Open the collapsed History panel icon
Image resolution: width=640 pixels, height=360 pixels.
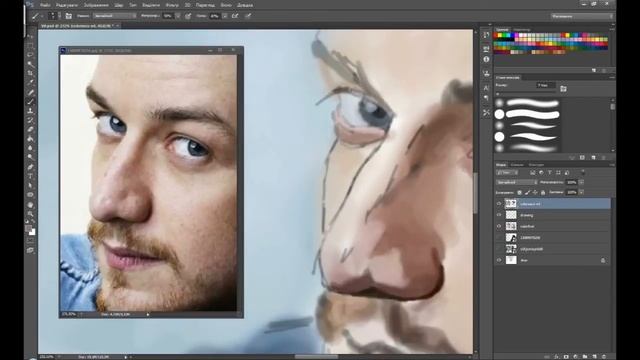(x=486, y=36)
